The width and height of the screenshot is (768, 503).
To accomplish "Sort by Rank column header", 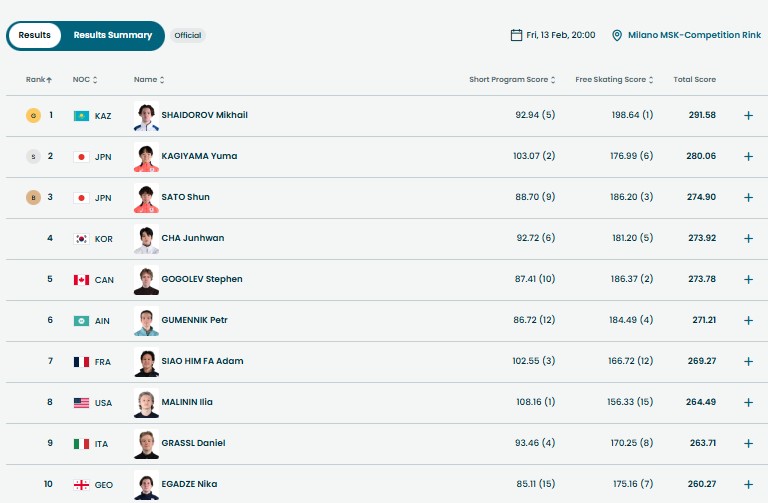I will [39, 79].
